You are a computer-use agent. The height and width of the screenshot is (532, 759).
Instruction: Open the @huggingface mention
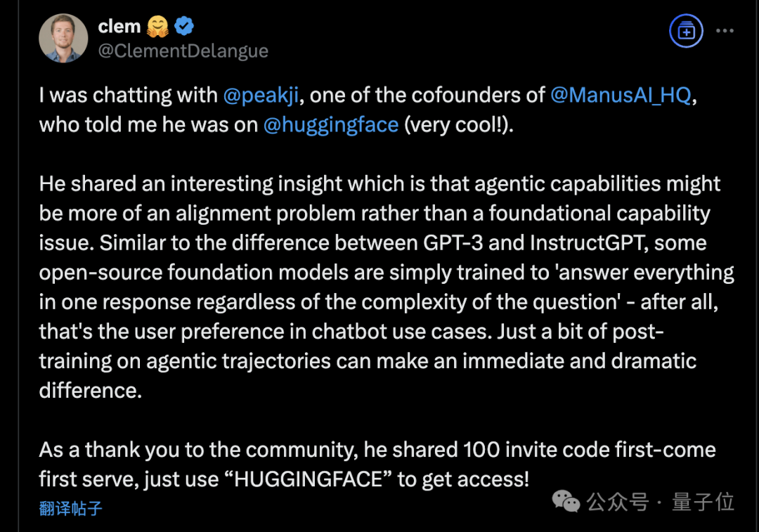click(330, 125)
